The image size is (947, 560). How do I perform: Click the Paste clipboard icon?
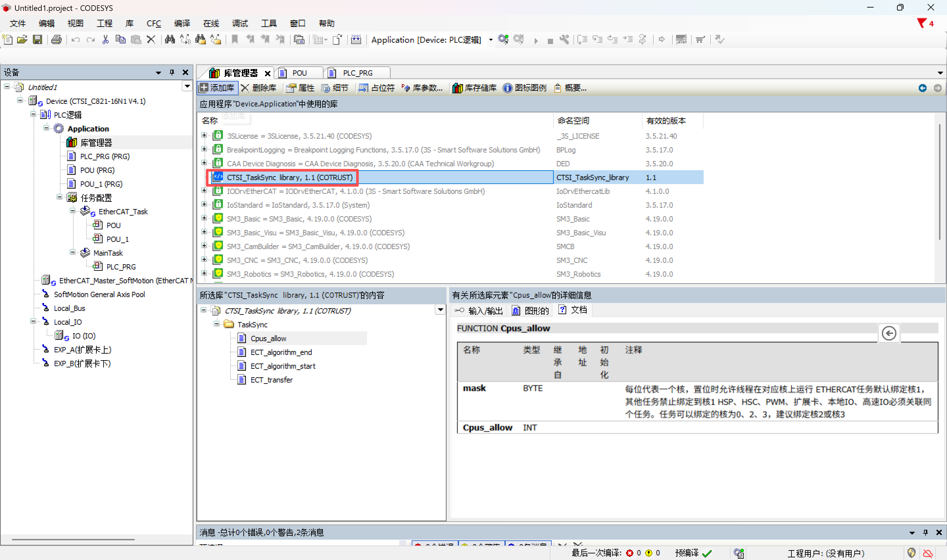click(x=136, y=40)
